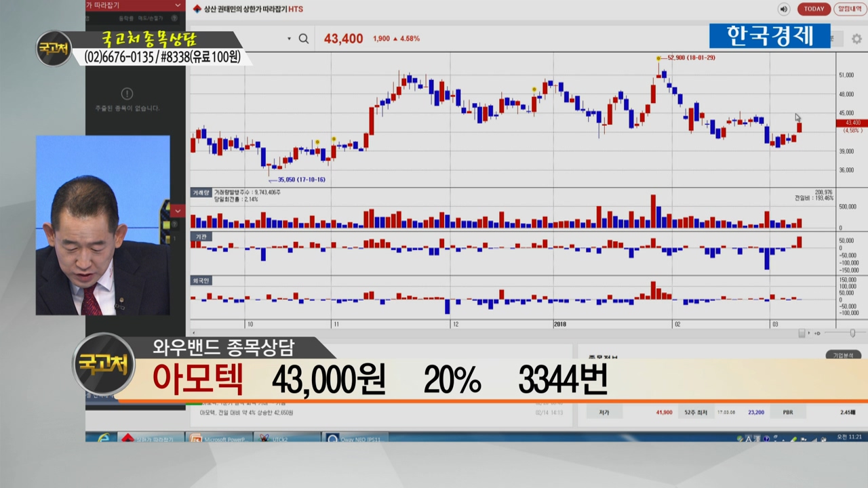This screenshot has height=488, width=868.
Task: Click the warning icon in the left panel
Action: 127,94
